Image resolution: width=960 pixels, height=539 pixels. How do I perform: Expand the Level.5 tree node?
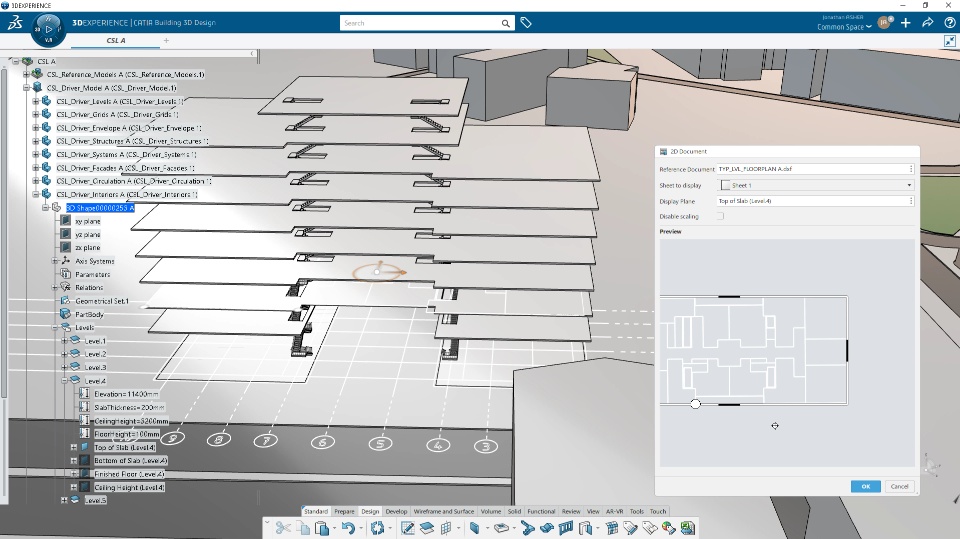(64, 500)
